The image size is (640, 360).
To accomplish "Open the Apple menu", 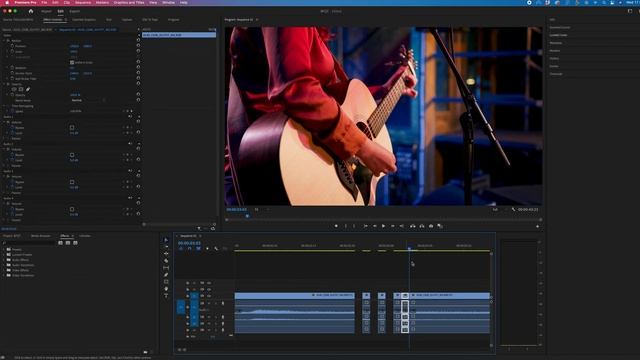I will [x=7, y=2].
